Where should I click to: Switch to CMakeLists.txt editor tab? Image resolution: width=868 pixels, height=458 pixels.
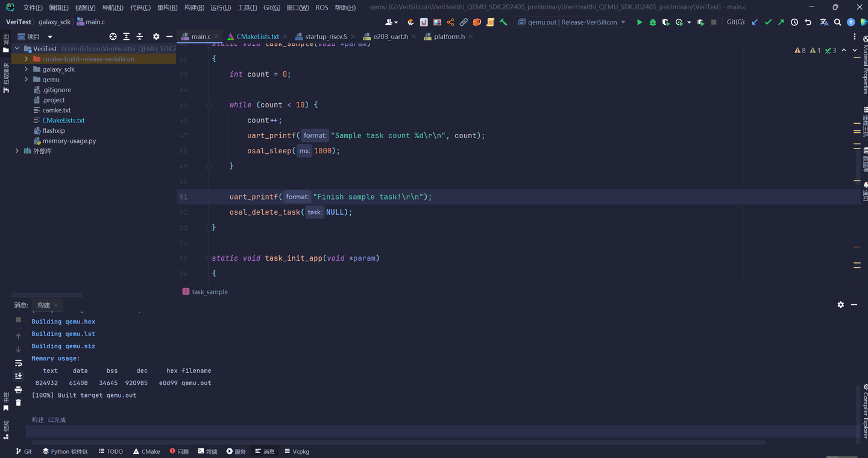click(x=257, y=37)
